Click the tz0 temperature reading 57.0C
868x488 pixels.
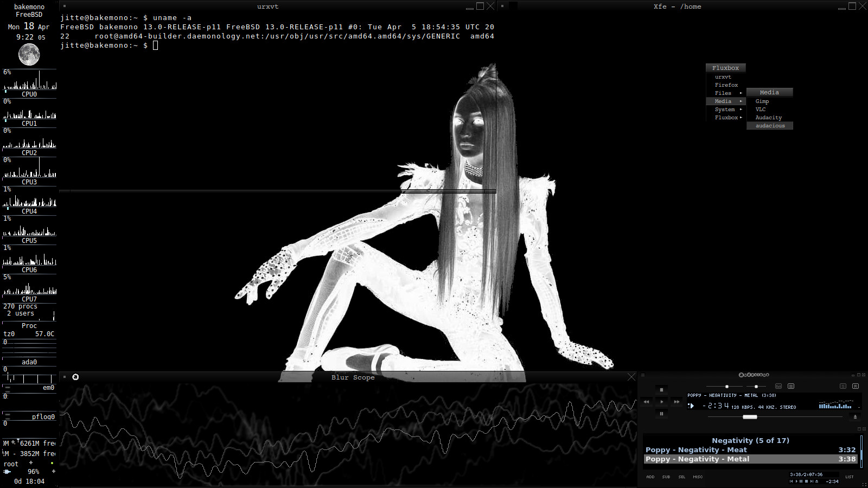tap(44, 334)
